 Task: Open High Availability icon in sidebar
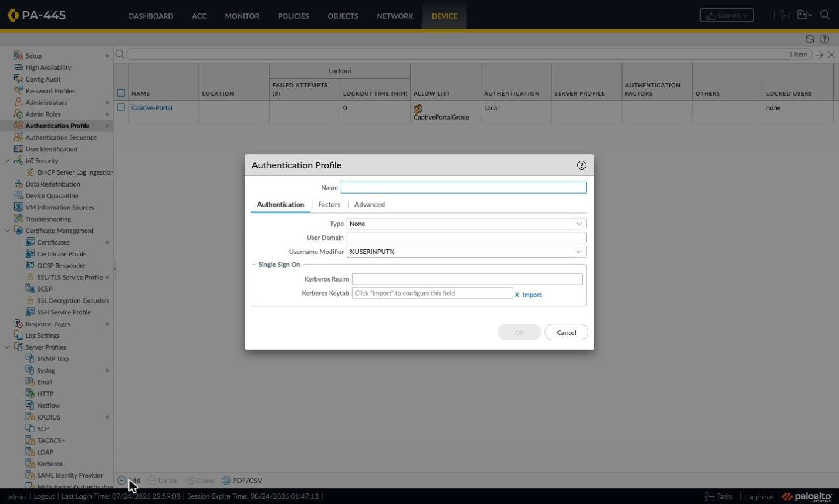point(18,67)
